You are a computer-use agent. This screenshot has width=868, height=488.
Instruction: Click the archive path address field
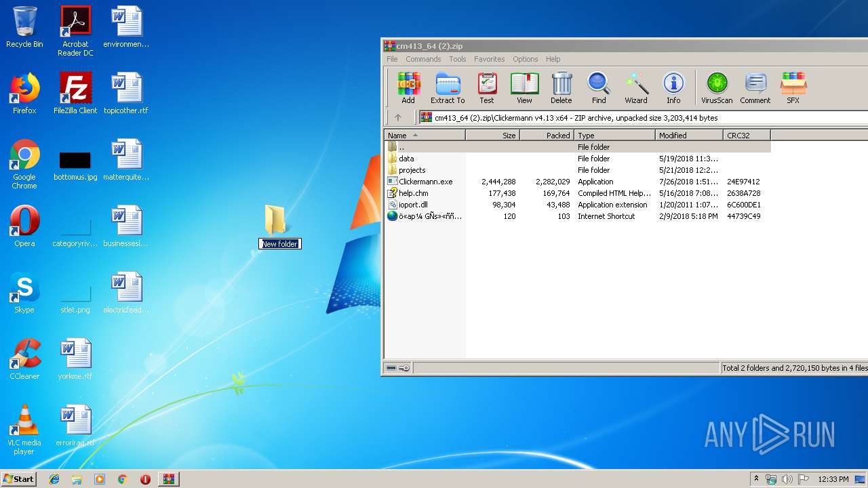(x=643, y=117)
